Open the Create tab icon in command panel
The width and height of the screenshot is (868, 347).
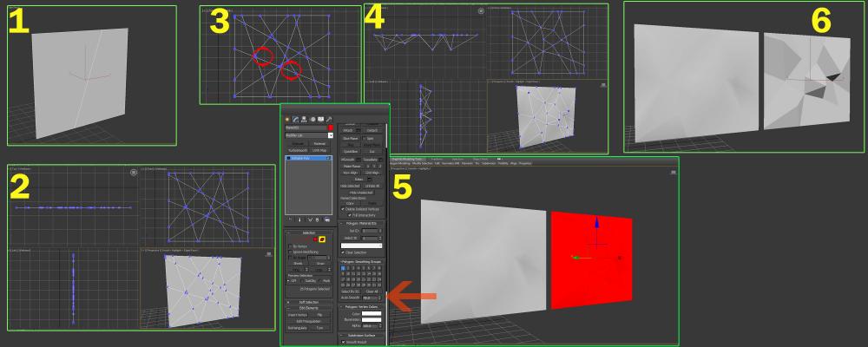[x=286, y=119]
